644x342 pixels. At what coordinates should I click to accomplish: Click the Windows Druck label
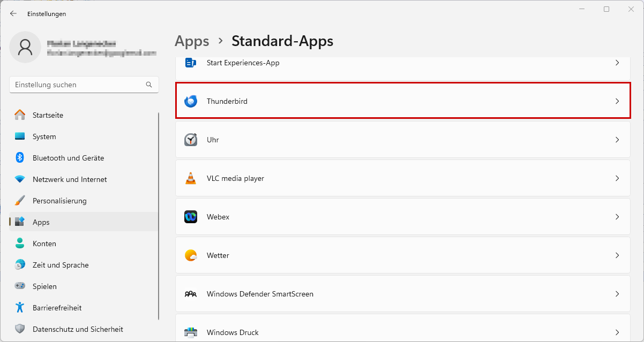(x=233, y=332)
